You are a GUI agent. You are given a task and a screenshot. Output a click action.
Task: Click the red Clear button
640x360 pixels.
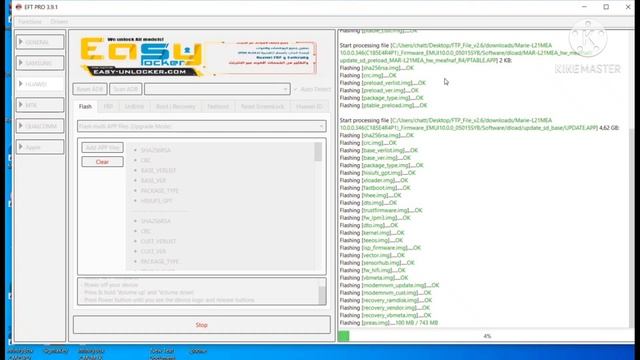pyautogui.click(x=102, y=162)
